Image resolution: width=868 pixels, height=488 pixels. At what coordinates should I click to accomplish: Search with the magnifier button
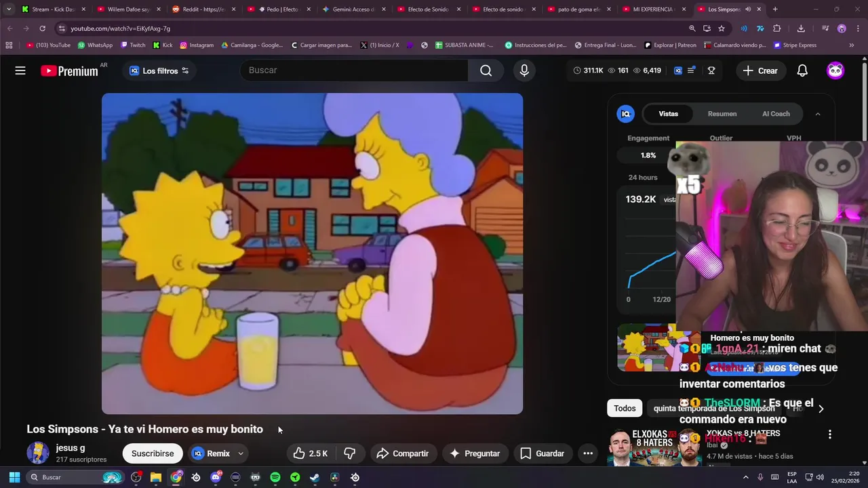(x=486, y=70)
